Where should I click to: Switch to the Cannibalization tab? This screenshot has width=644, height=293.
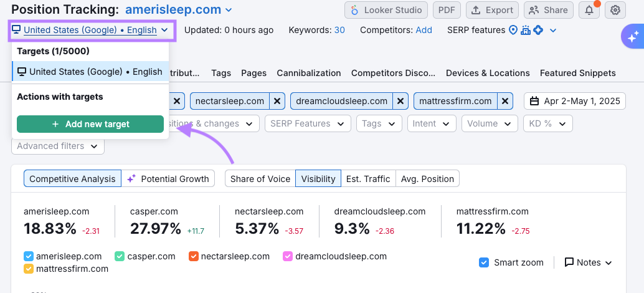pyautogui.click(x=308, y=73)
